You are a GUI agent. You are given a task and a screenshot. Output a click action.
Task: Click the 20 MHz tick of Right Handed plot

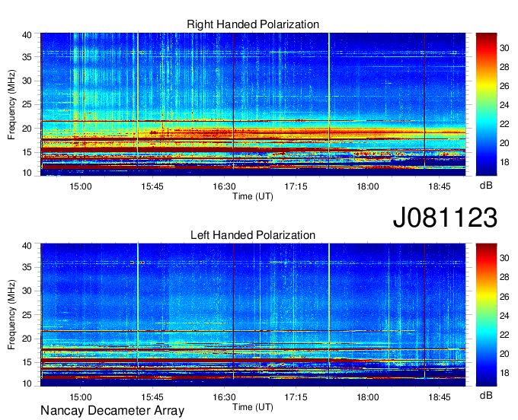click(x=27, y=129)
